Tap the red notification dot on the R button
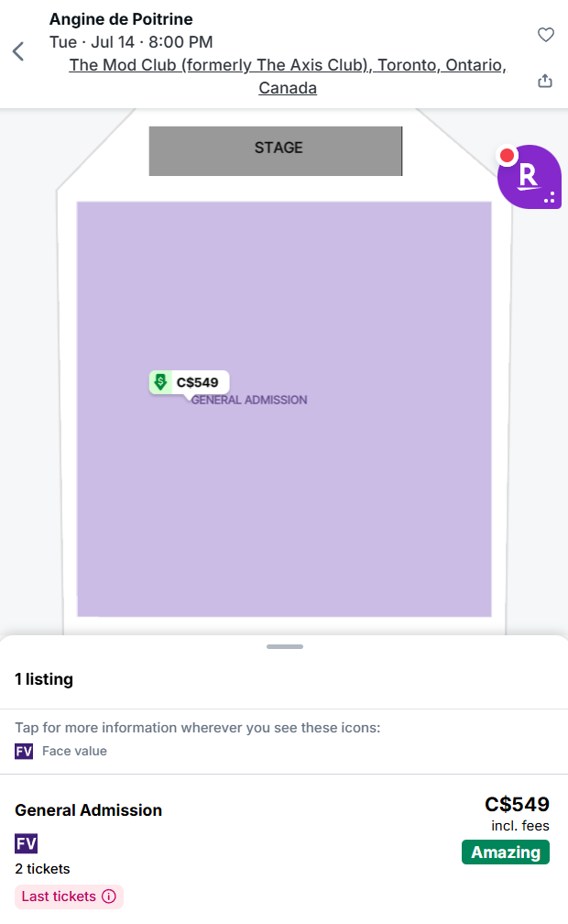 [507, 155]
